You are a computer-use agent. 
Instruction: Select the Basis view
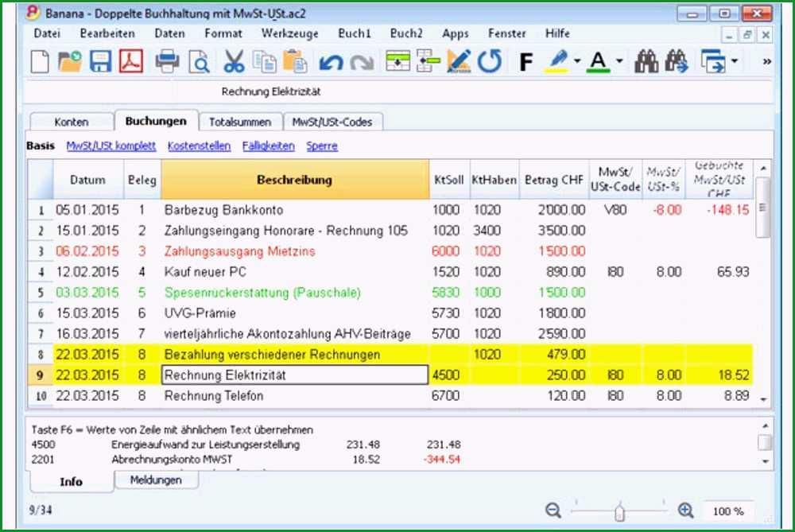pos(41,146)
